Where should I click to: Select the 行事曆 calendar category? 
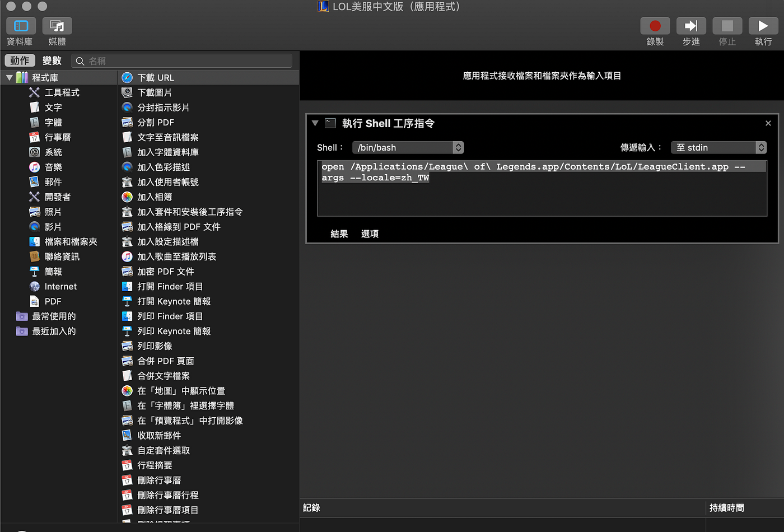(x=57, y=137)
